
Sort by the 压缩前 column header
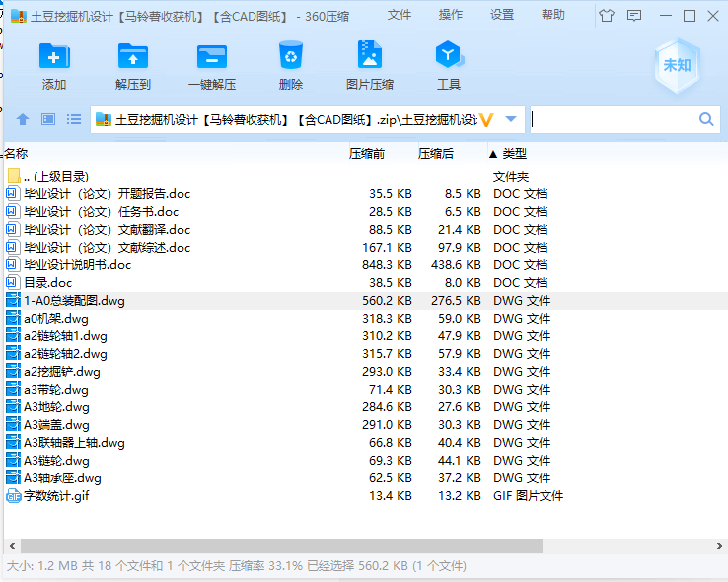click(367, 153)
